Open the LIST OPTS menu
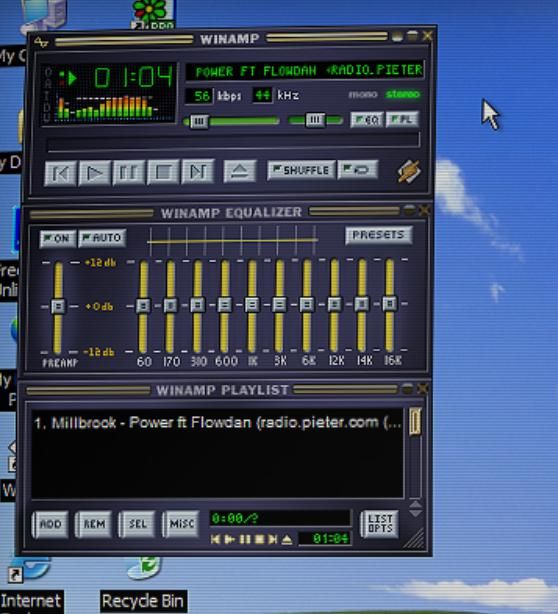 point(380,524)
